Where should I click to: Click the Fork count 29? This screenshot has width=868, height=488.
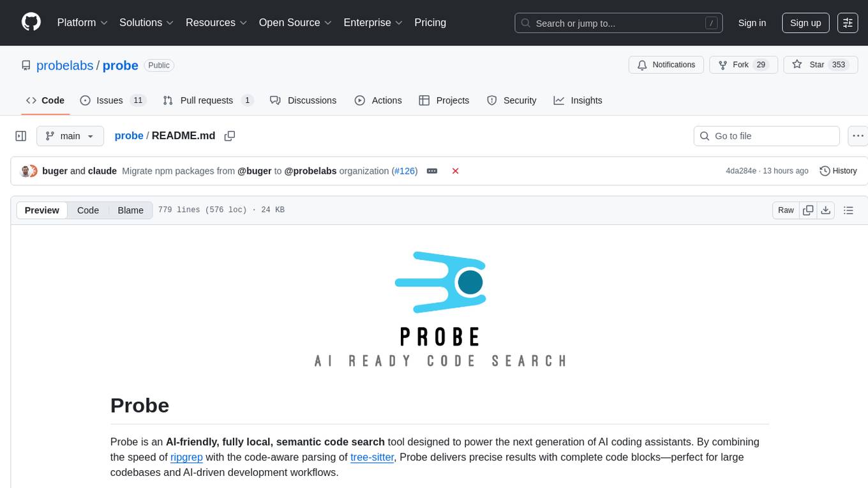coord(760,65)
